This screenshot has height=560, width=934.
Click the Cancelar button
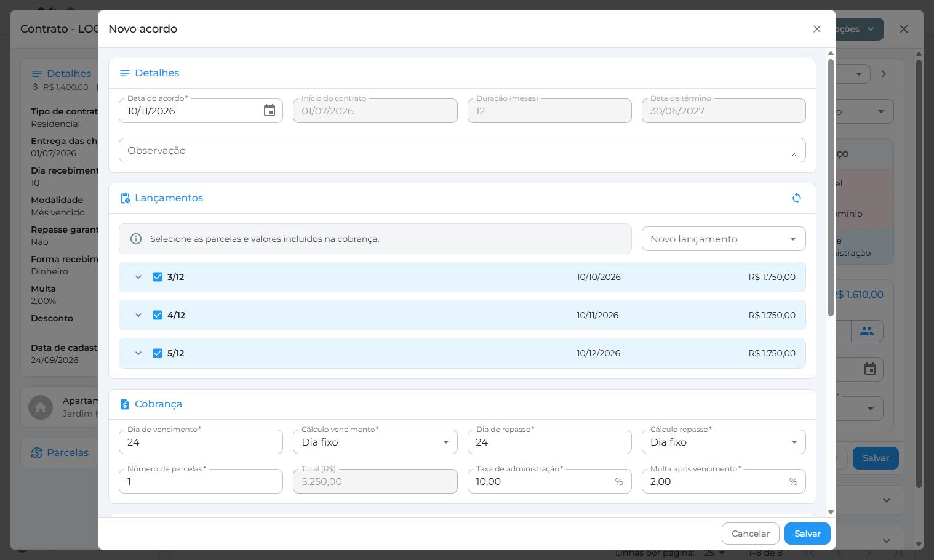[x=751, y=534]
